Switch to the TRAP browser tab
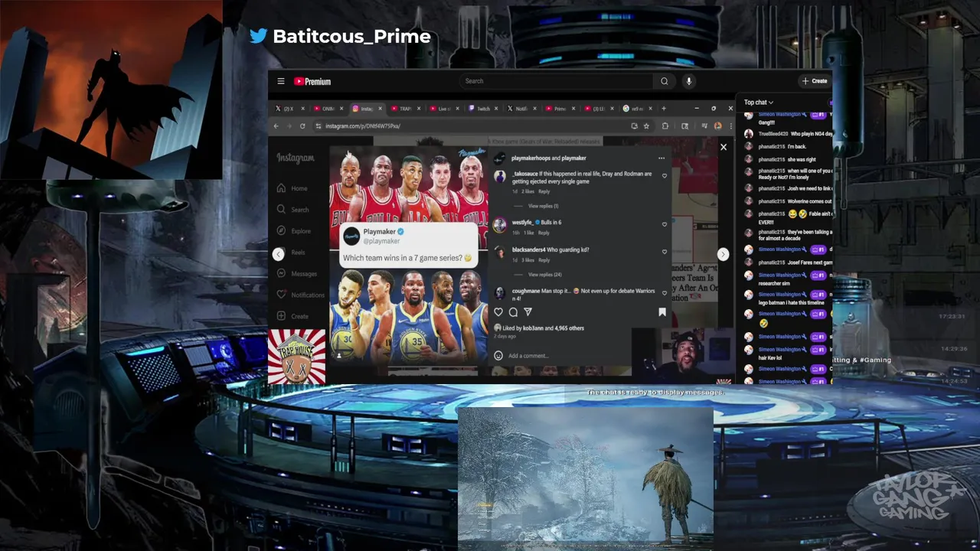 pyautogui.click(x=407, y=109)
